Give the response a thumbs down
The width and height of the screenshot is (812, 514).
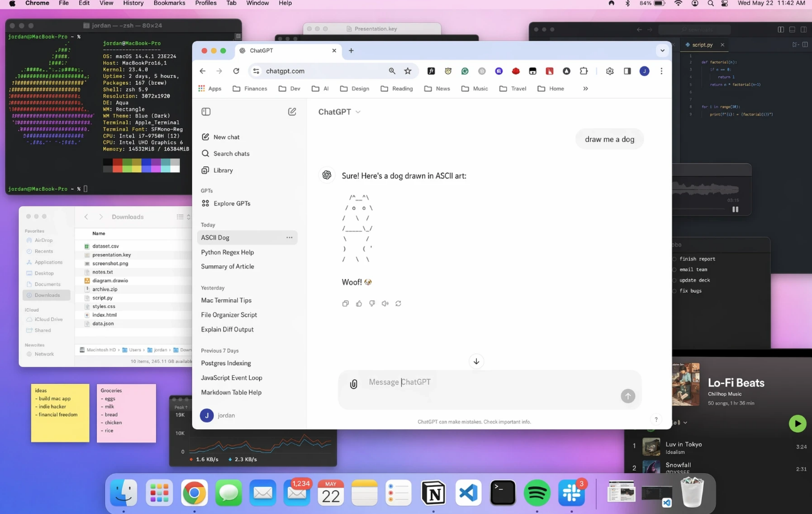(372, 303)
